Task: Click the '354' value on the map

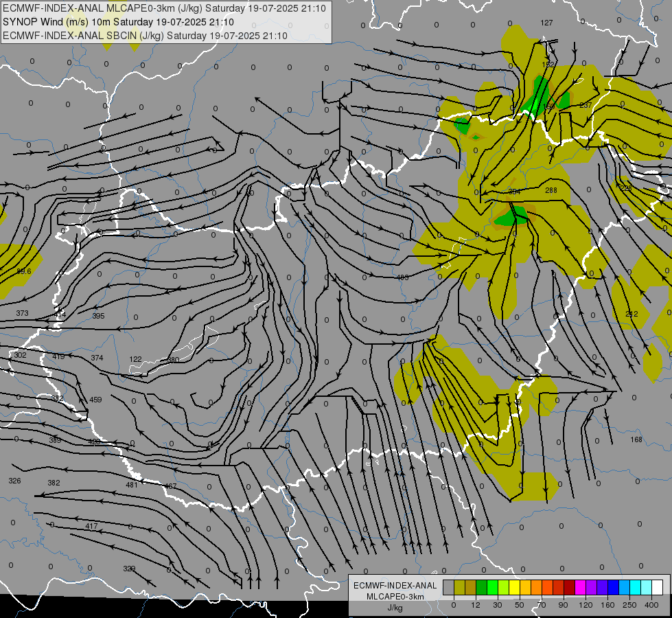Action: click(x=514, y=192)
